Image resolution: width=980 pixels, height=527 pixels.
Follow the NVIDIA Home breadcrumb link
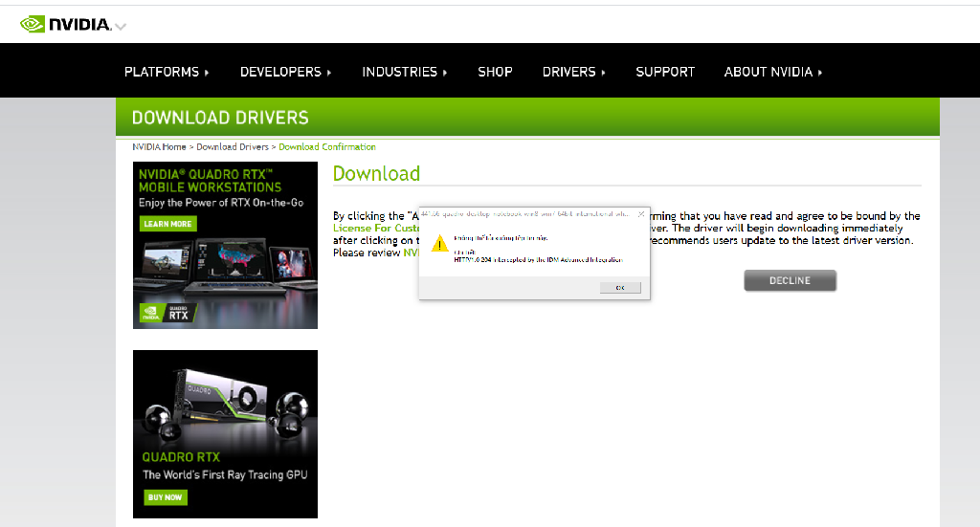pyautogui.click(x=160, y=146)
